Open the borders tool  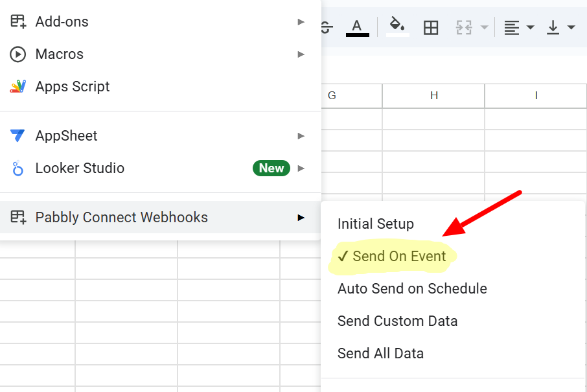(431, 27)
